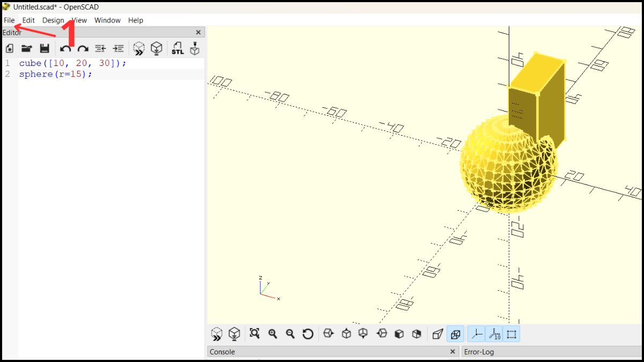Open a file using the folder icon

click(x=26, y=48)
